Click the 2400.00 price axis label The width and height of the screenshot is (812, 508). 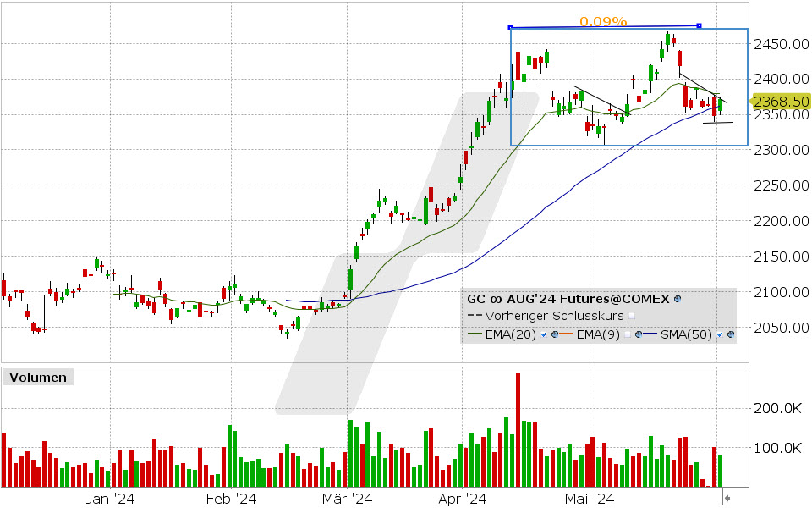(781, 80)
